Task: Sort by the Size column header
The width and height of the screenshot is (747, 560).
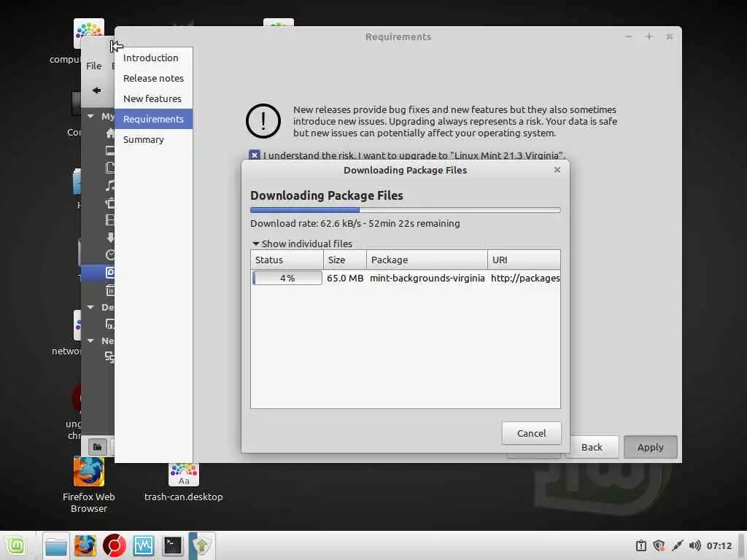Action: (x=345, y=260)
